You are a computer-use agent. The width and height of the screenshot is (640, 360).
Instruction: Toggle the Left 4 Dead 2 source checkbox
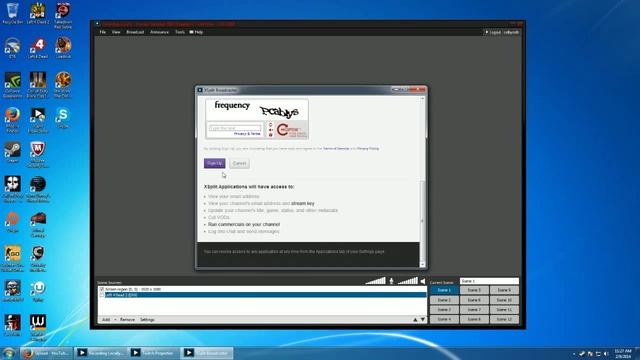pos(102,295)
